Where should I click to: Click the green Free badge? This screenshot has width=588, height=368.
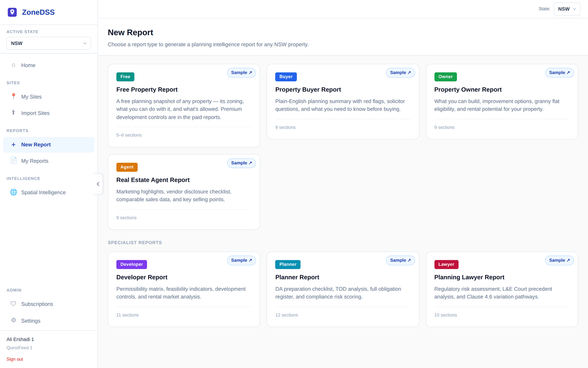(x=125, y=77)
